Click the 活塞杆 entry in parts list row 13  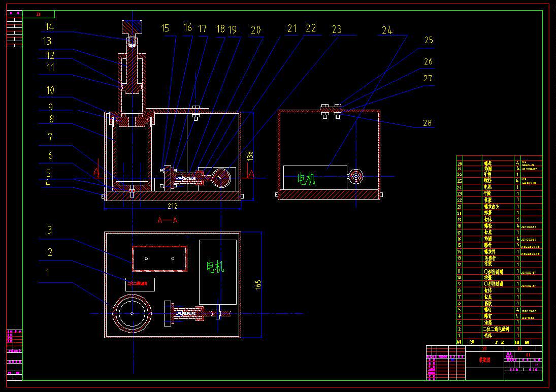click(490, 258)
